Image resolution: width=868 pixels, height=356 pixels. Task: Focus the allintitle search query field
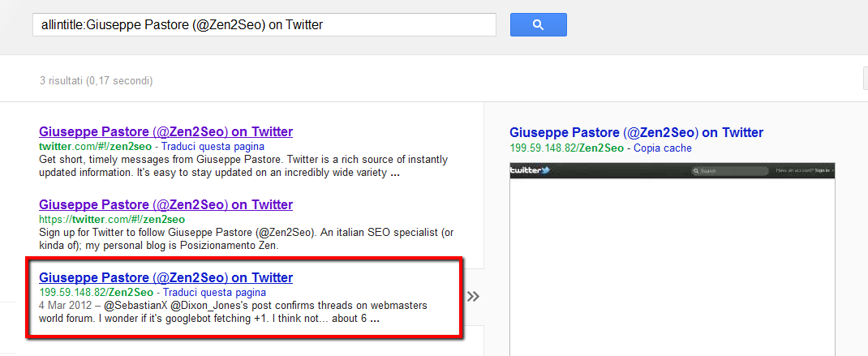pos(264,25)
